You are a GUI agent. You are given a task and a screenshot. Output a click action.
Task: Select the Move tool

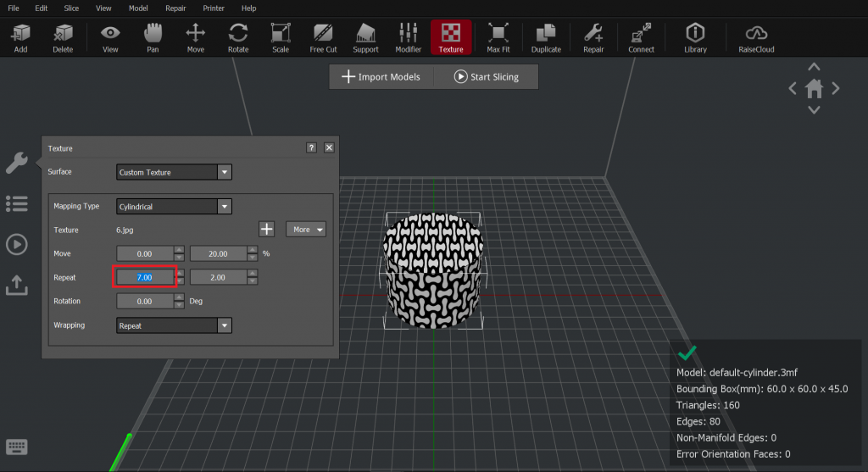[x=196, y=37]
